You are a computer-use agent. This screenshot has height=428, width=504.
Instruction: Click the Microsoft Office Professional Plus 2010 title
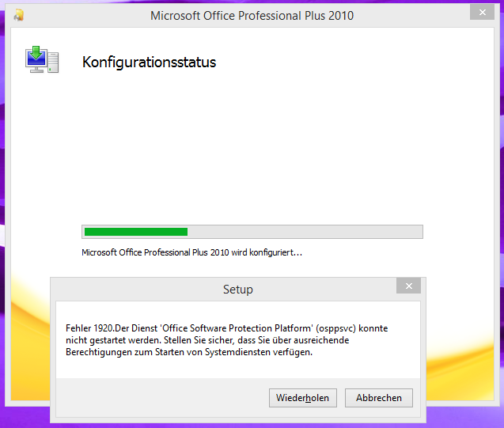(252, 15)
